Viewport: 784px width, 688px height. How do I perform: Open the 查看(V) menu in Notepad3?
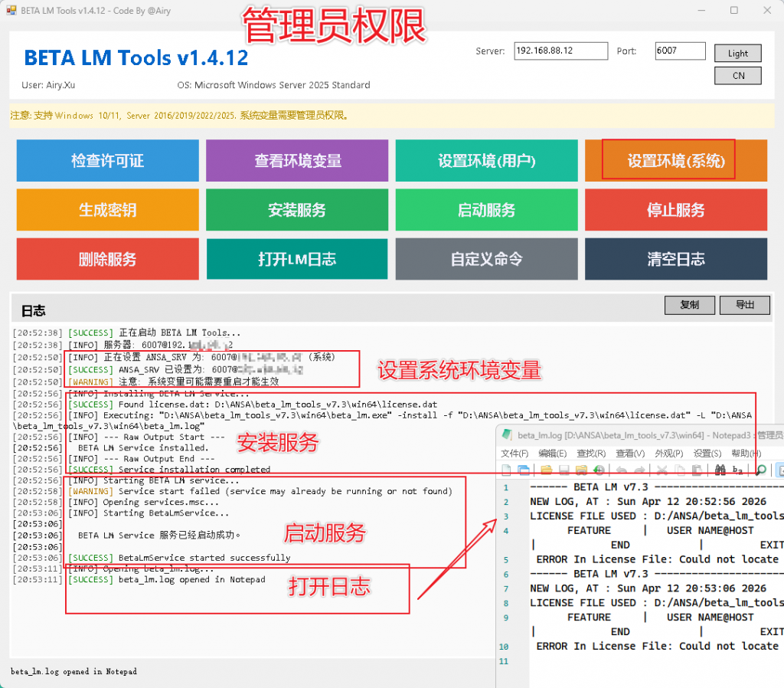[629, 453]
